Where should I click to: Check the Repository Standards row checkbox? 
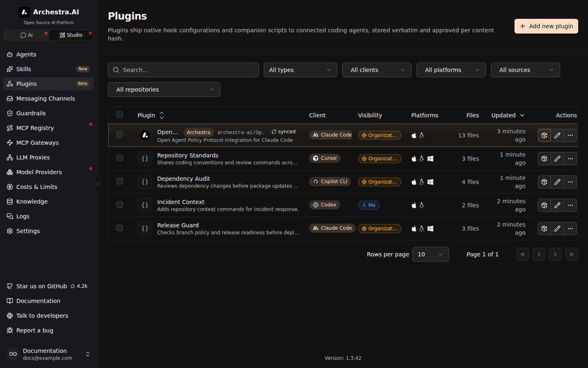120,158
